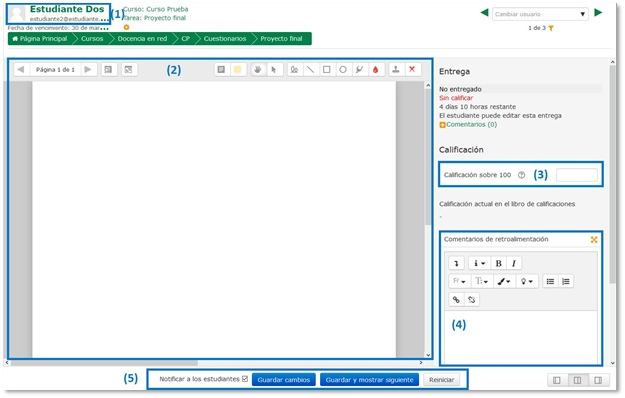Open the red annotation colour picker

(x=375, y=70)
